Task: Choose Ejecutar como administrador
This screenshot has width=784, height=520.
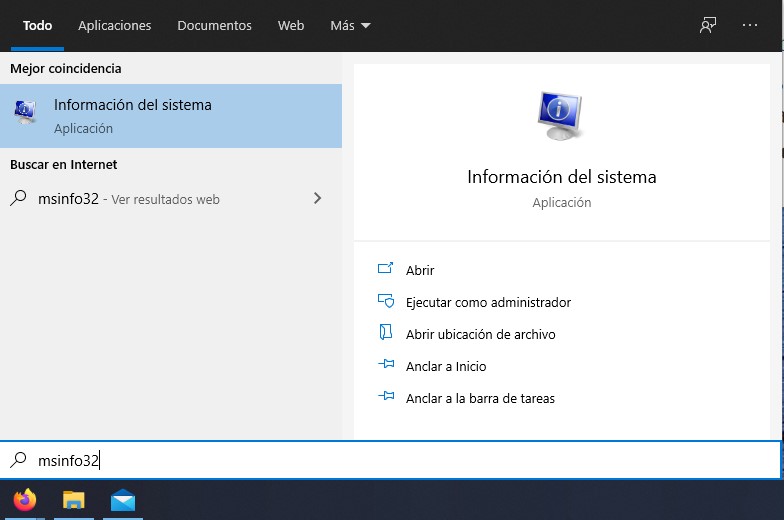Action: coord(488,302)
